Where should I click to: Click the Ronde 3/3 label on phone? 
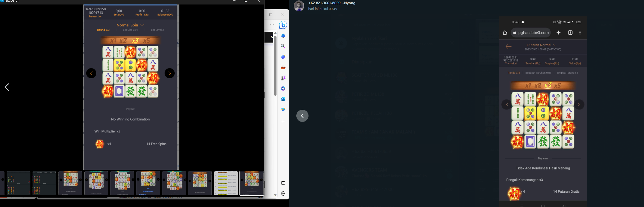tap(514, 73)
